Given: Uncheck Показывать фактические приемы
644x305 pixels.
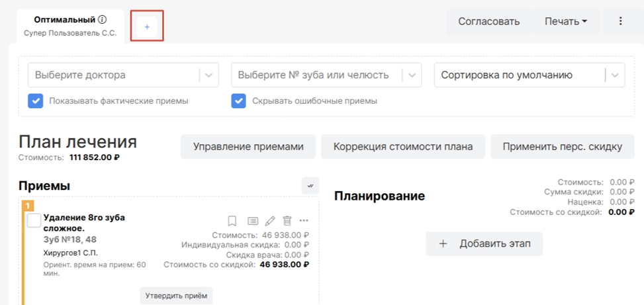Looking at the screenshot, I should (x=36, y=101).
